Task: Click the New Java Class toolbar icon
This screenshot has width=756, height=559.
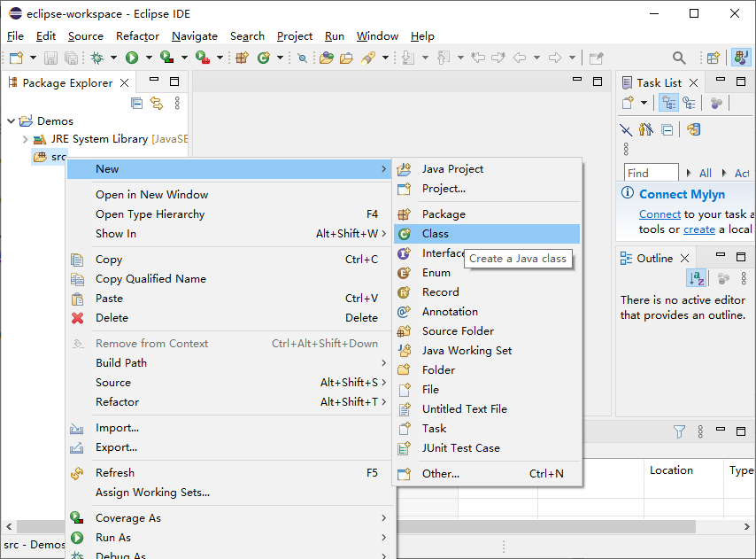Action: click(x=263, y=58)
